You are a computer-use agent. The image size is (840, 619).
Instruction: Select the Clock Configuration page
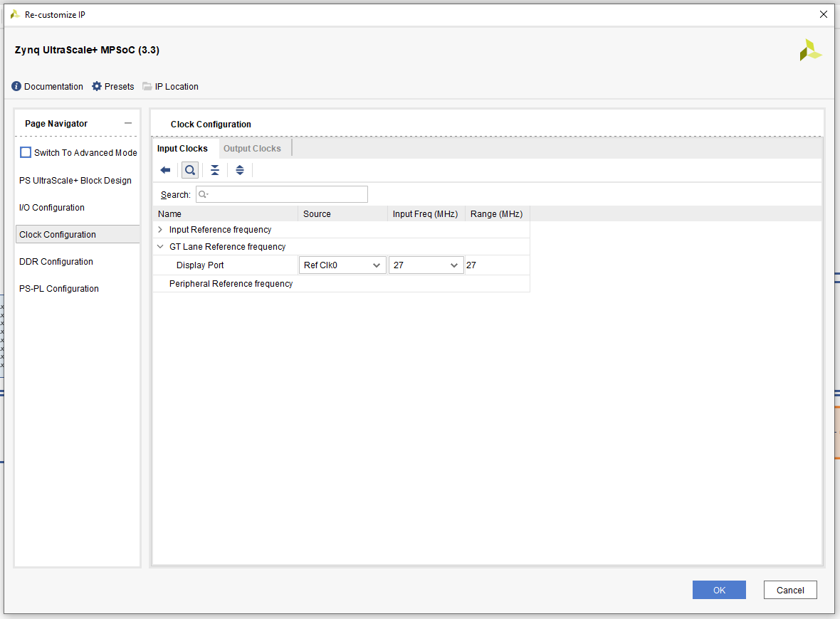point(77,235)
